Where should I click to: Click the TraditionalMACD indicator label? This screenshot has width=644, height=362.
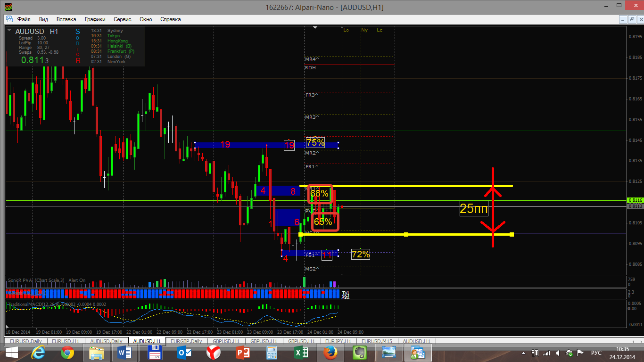57,304
